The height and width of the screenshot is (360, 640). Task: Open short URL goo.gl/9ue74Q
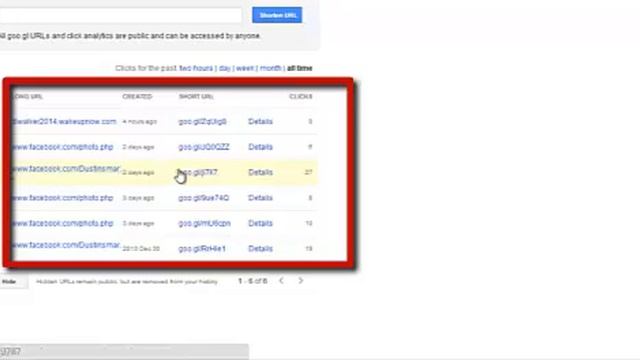[204, 198]
